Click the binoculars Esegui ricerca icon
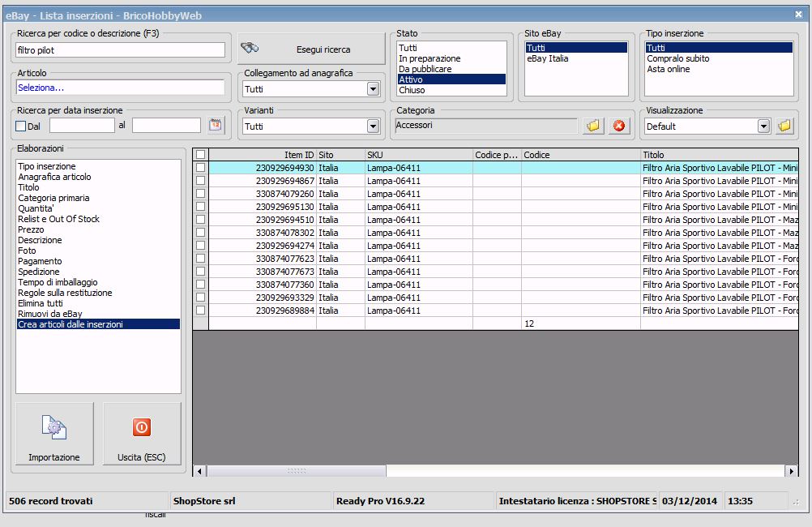Image resolution: width=812 pixels, height=527 pixels. click(250, 48)
